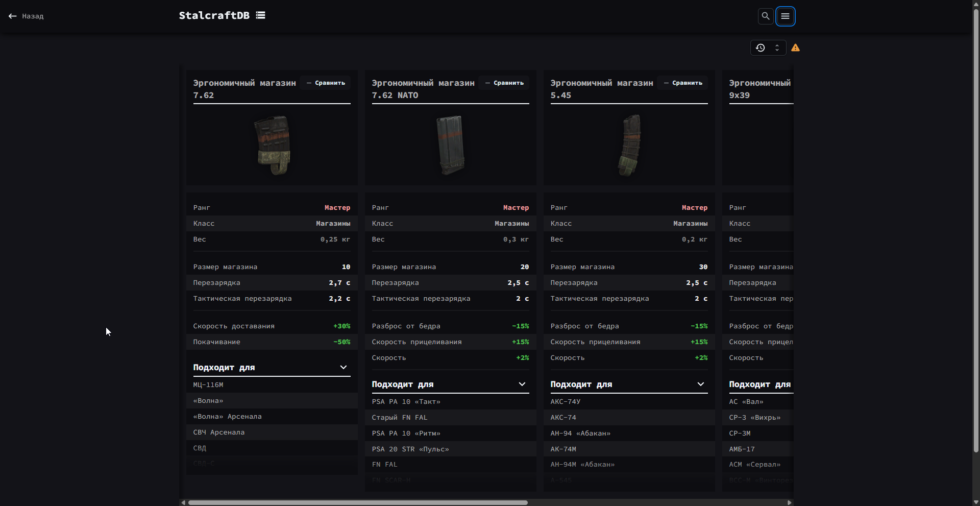This screenshot has width=980, height=506.
Task: Click the orange warning triangle icon
Action: click(x=795, y=47)
